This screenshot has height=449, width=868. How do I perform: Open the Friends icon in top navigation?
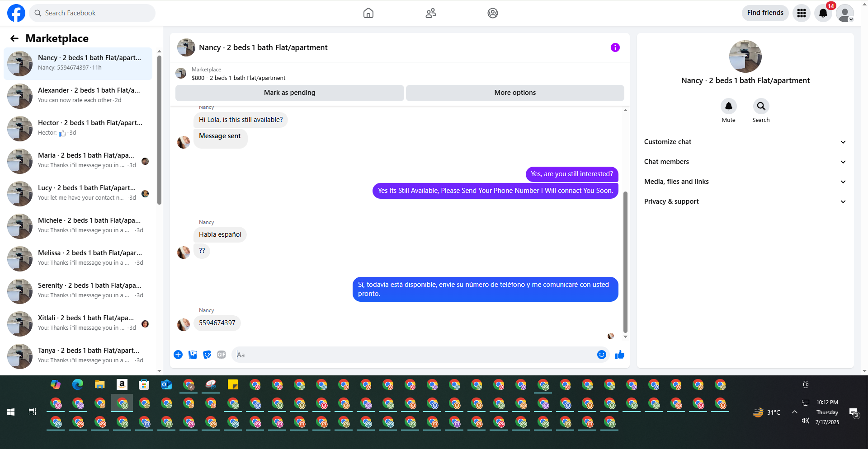tap(431, 13)
